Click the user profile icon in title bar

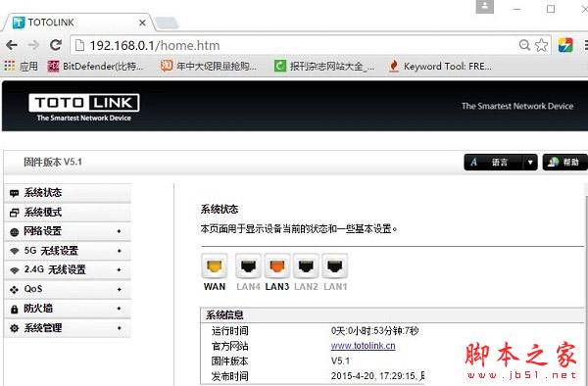pyautogui.click(x=484, y=7)
